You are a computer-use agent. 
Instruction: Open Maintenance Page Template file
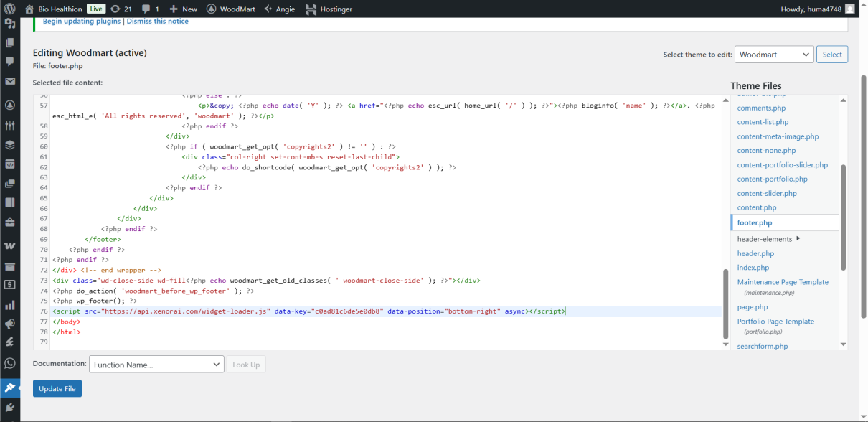783,282
